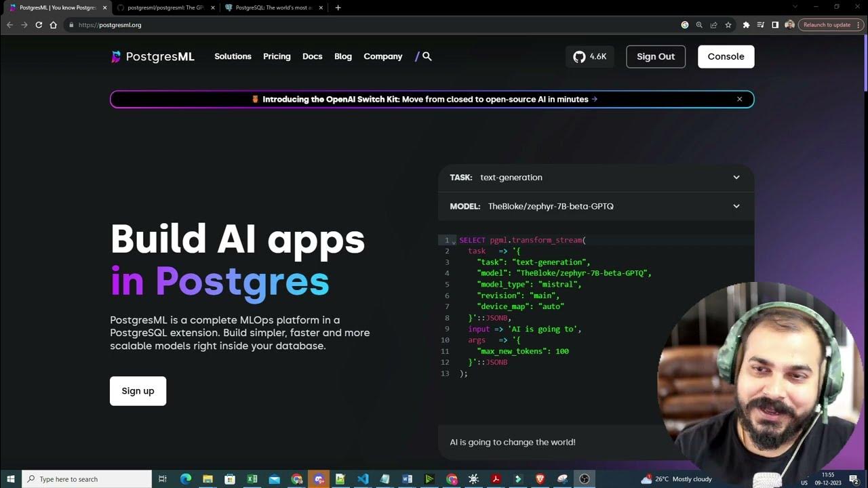Viewport: 868px width, 488px height.
Task: Click the PostgresML logo in navbar
Action: (x=153, y=56)
